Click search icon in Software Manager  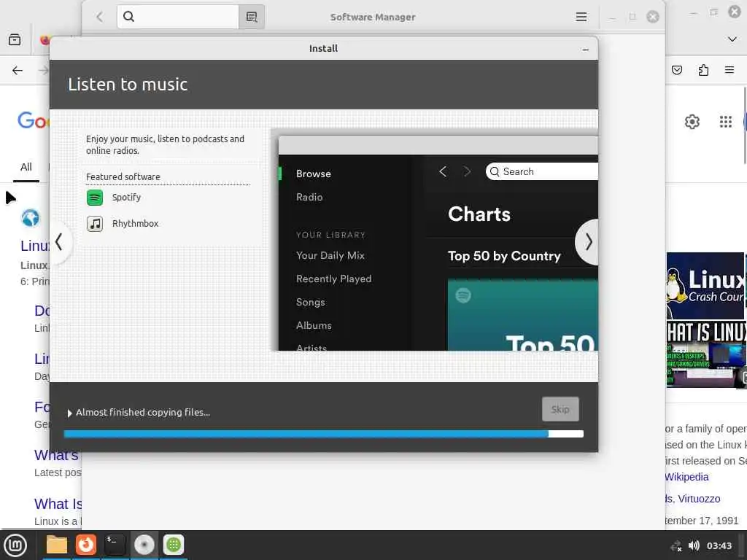point(128,17)
